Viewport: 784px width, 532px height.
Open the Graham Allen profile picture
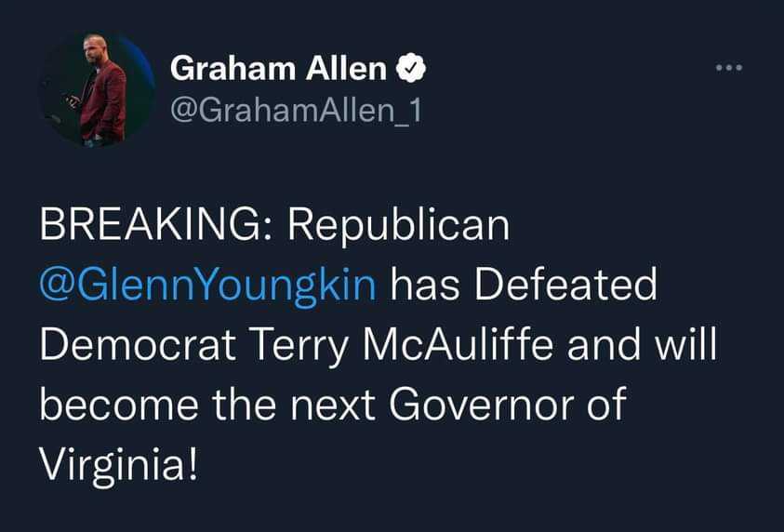tap(97, 90)
